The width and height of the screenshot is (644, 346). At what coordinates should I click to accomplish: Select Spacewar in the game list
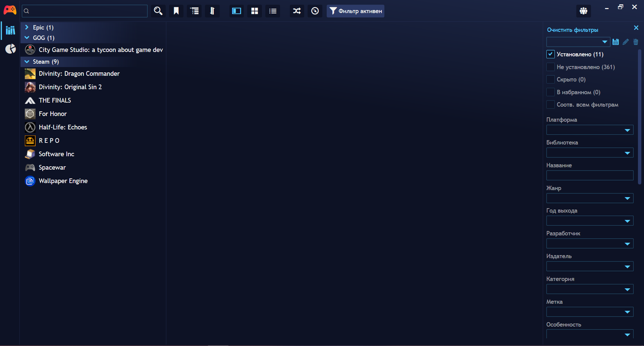tap(93, 168)
